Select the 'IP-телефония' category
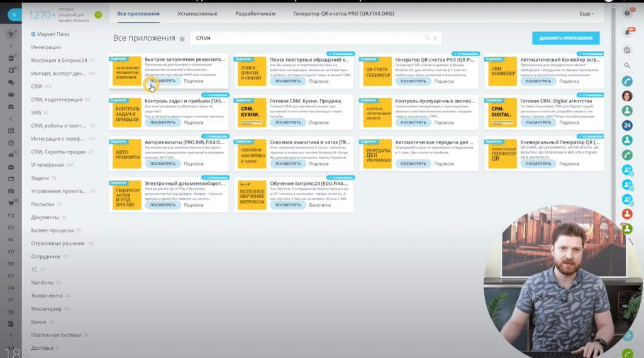The width and height of the screenshot is (644, 358). tap(47, 165)
